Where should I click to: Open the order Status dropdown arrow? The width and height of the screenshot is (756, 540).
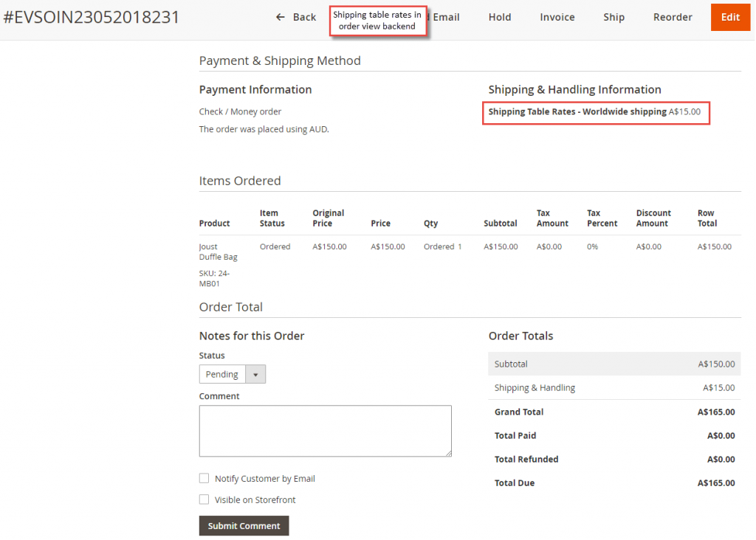click(x=255, y=374)
